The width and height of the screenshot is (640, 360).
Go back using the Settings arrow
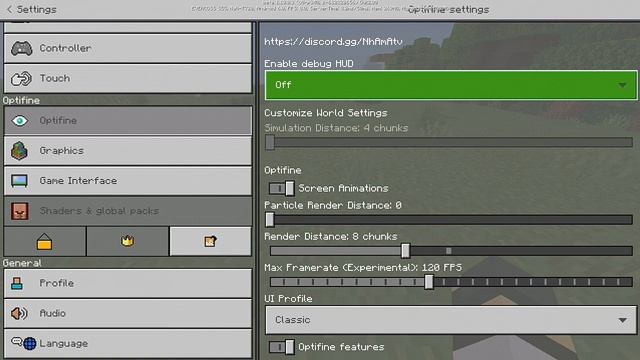(x=9, y=9)
